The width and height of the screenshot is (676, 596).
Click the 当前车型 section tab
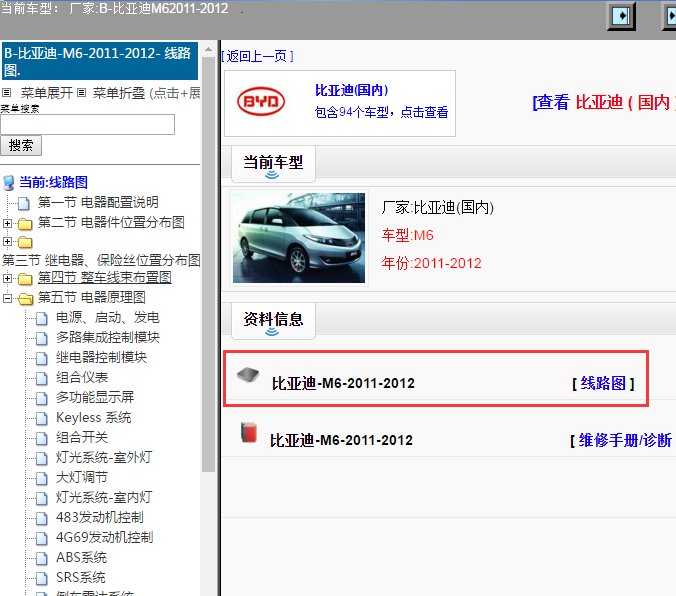pos(273,163)
